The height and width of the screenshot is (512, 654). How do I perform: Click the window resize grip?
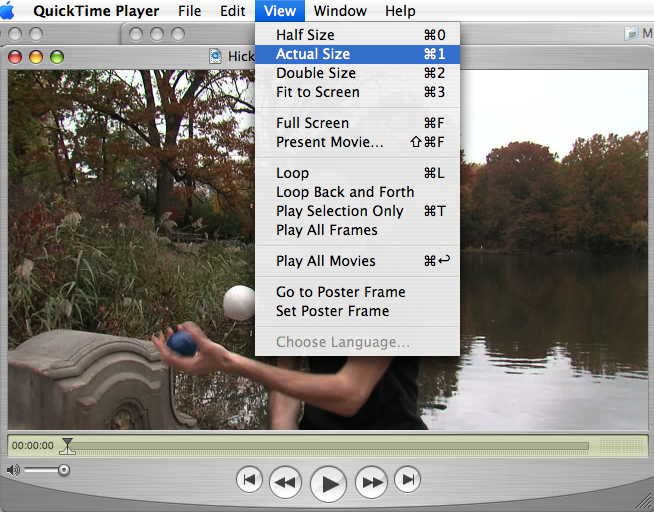(644, 502)
